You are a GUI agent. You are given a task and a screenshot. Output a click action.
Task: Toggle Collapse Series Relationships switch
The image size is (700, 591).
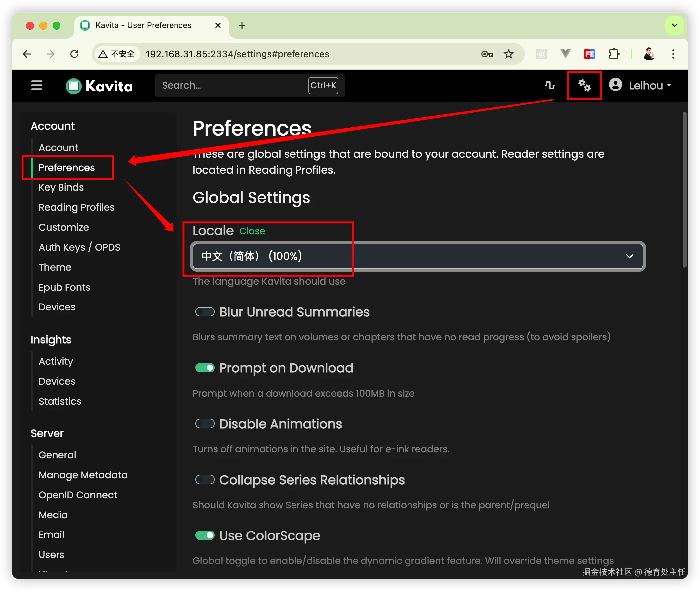pyautogui.click(x=205, y=480)
